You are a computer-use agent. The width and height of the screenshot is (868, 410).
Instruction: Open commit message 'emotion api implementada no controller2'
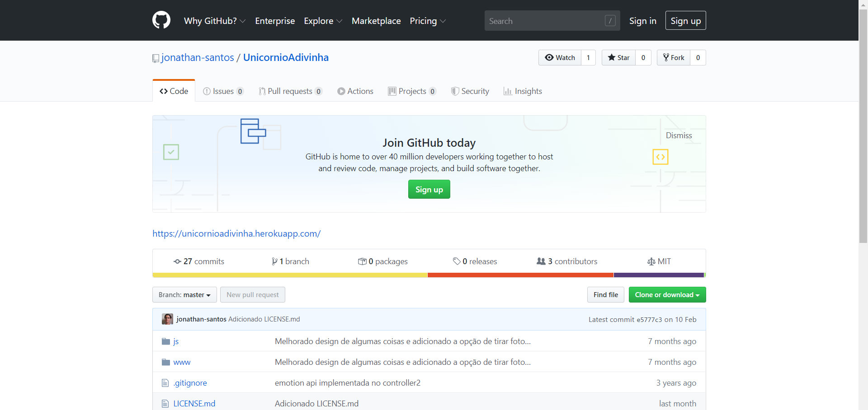point(348,383)
